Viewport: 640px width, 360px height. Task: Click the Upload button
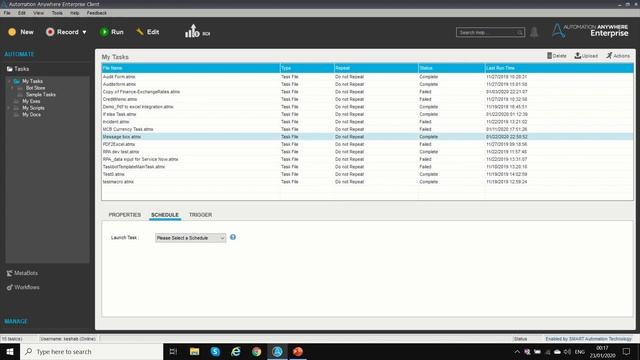coord(586,56)
